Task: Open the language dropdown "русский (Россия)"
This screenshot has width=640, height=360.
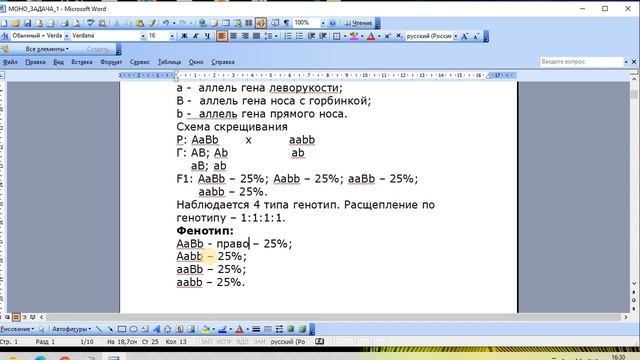Action: pyautogui.click(x=456, y=36)
